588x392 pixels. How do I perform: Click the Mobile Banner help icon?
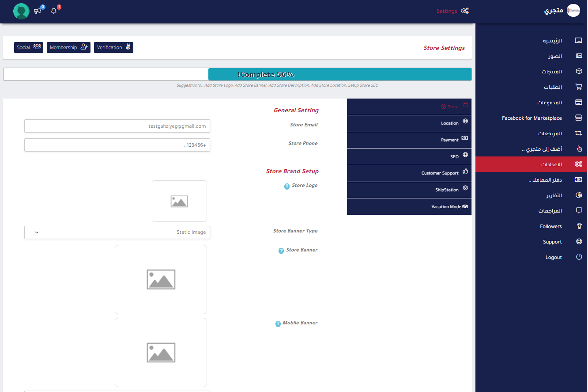(x=278, y=324)
